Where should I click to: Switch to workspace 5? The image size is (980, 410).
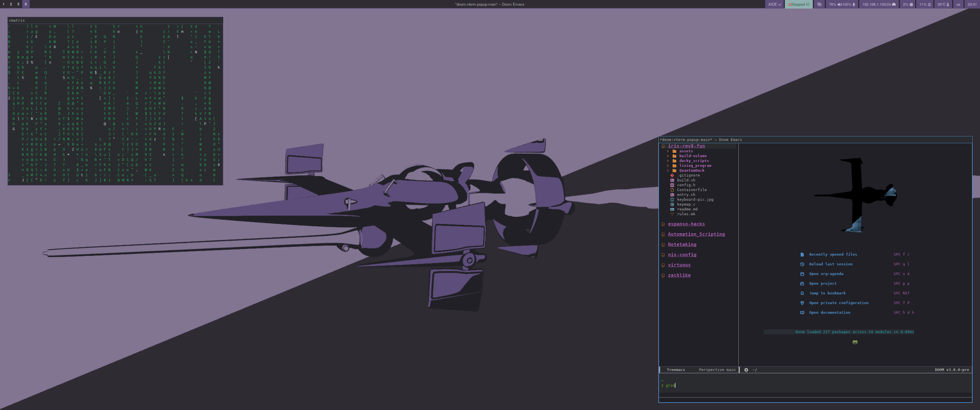(18, 4)
